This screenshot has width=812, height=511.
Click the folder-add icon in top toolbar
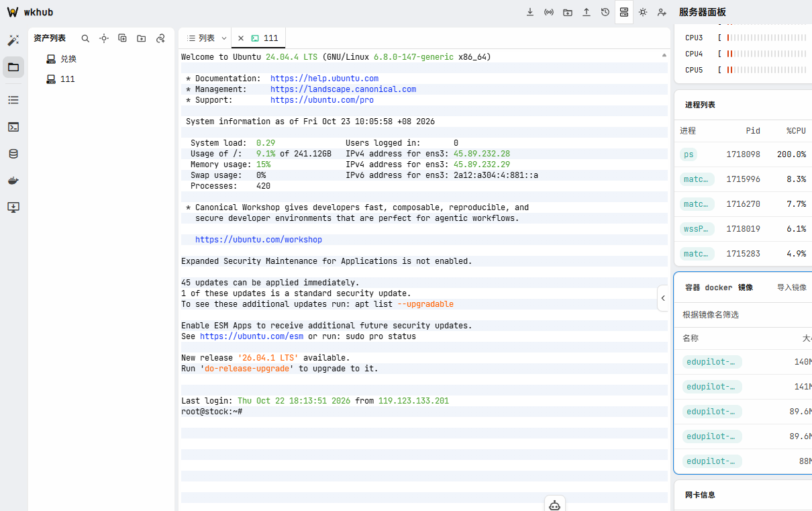pos(568,12)
